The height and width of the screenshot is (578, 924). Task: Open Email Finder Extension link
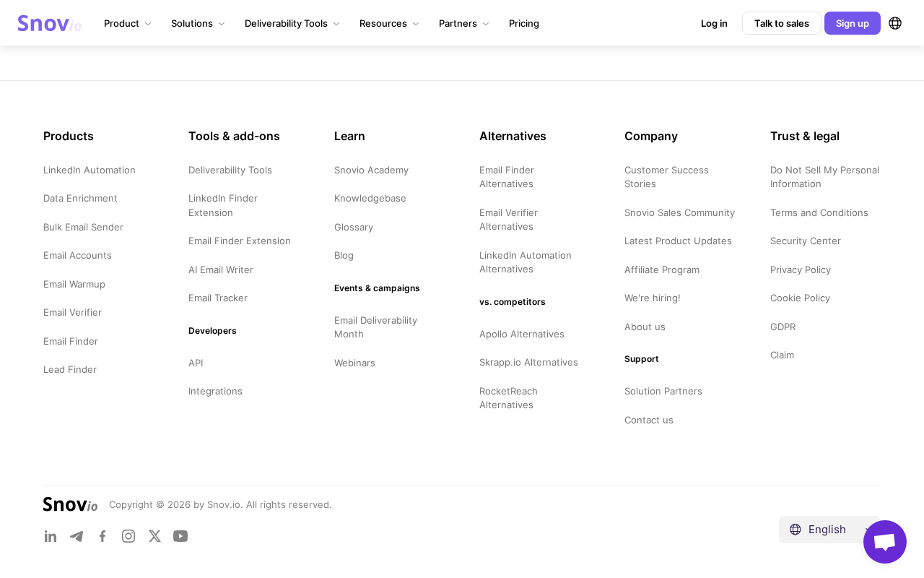(x=240, y=241)
